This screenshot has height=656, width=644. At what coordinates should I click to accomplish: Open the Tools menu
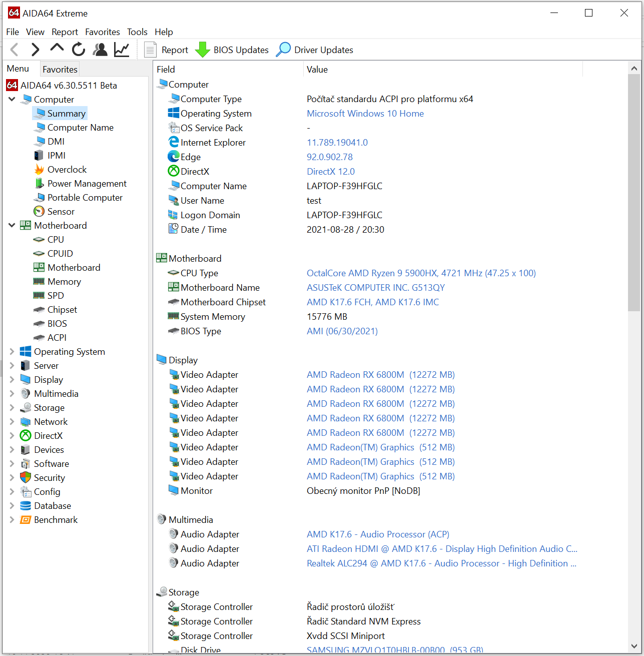tap(137, 32)
